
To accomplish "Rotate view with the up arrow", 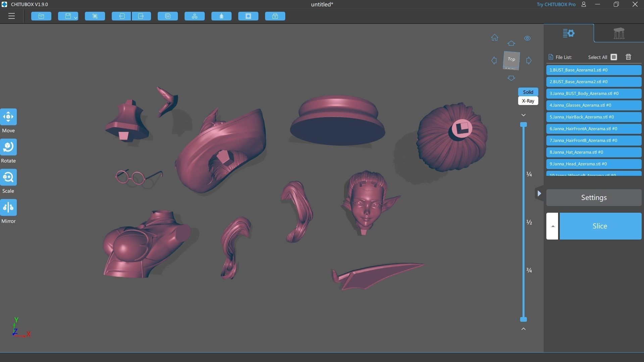I will pos(511,43).
